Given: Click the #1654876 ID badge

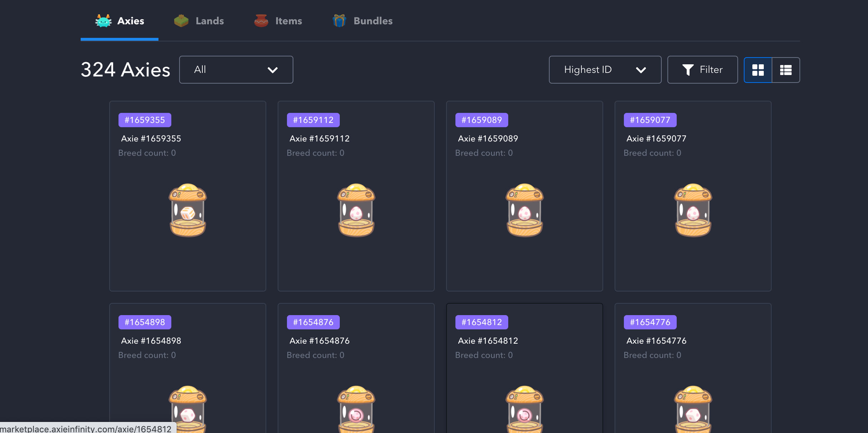Looking at the screenshot, I should (x=313, y=322).
